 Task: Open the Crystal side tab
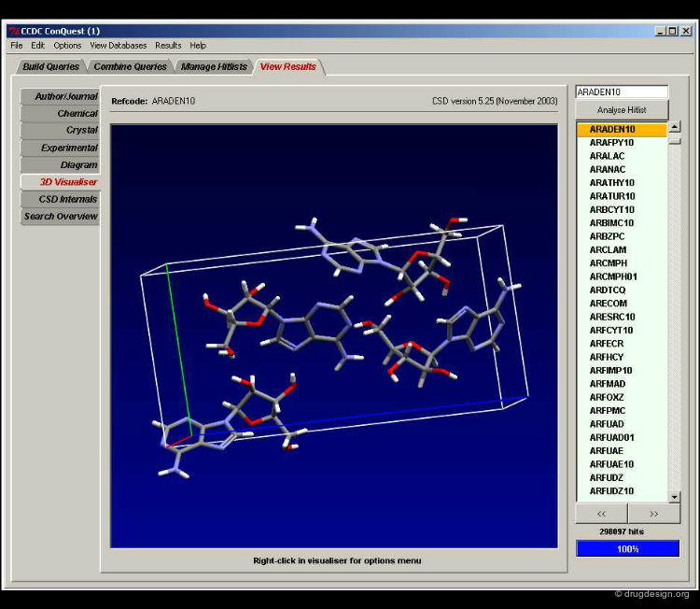click(x=61, y=130)
